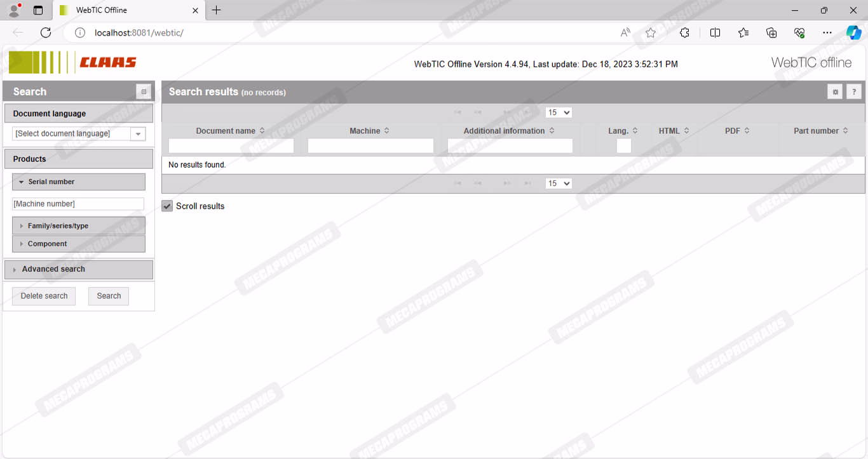Expand the Family/series/type section
868x459 pixels.
point(79,226)
